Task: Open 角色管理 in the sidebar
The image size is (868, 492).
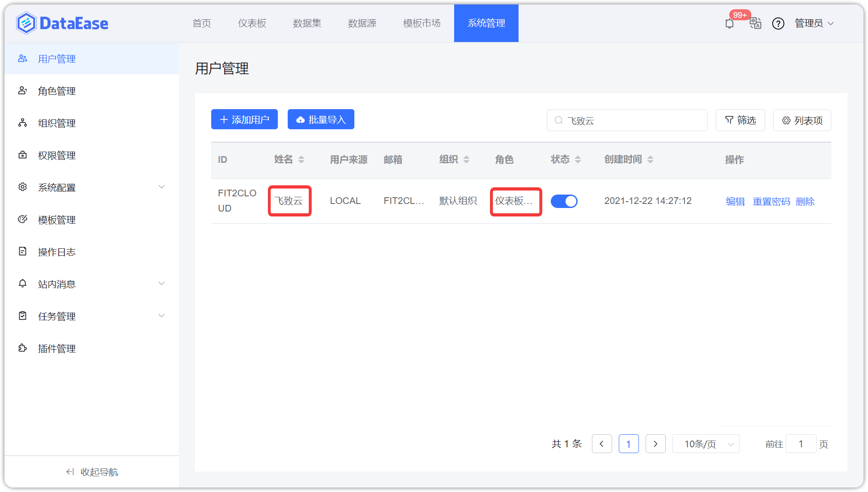Action: coord(92,91)
